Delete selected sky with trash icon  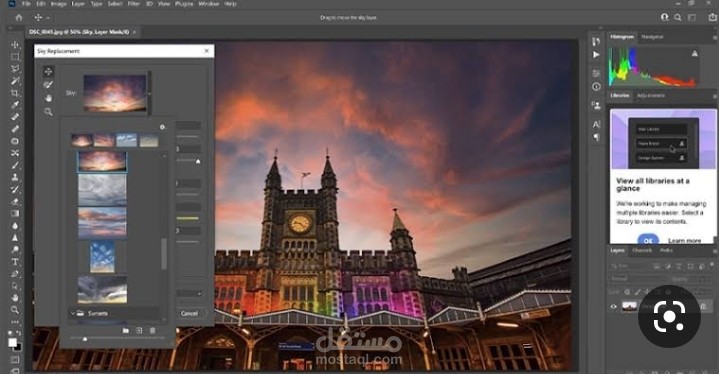click(x=153, y=330)
